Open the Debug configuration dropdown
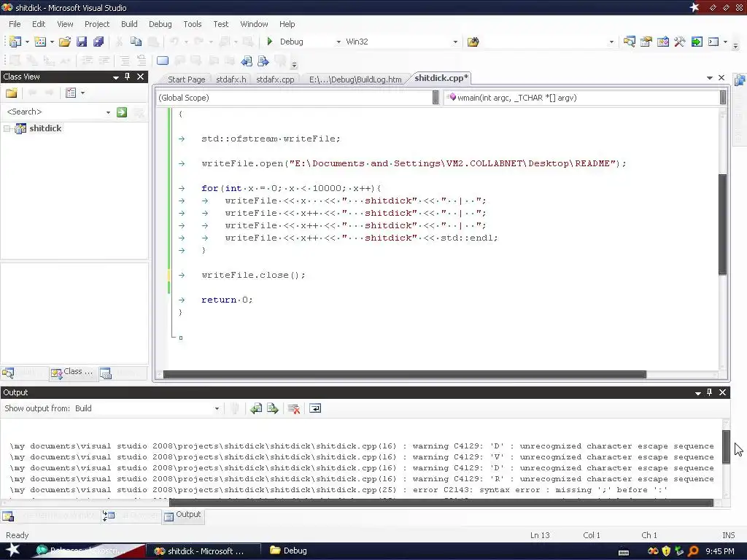The image size is (747, 560). pyautogui.click(x=338, y=42)
